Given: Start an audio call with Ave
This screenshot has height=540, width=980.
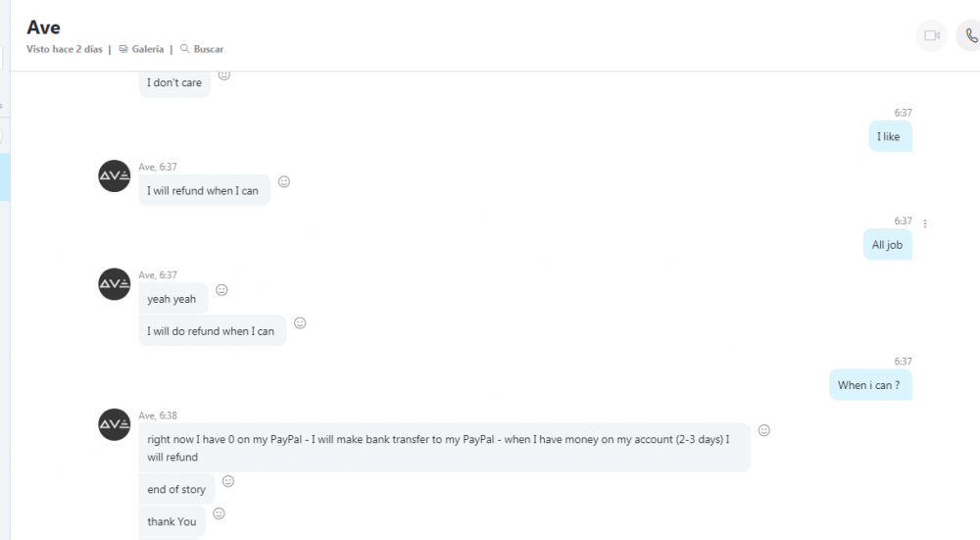Looking at the screenshot, I should (x=970, y=36).
